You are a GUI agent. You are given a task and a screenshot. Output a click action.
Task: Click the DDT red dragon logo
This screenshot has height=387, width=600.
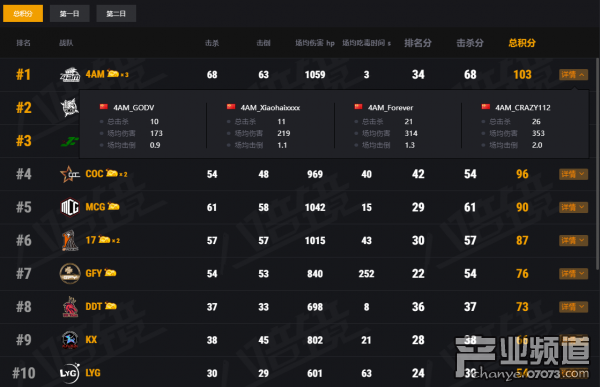70,307
